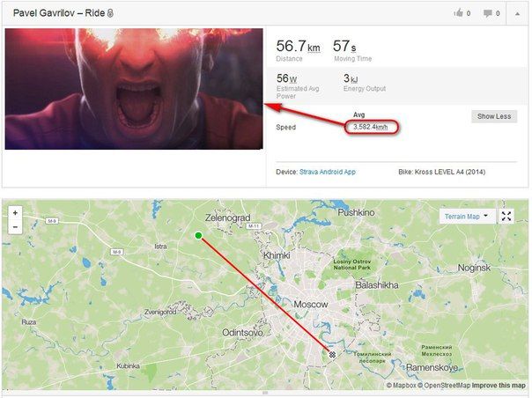The height and width of the screenshot is (398, 532).
Task: Click the screaming face activity photo
Action: click(x=134, y=89)
